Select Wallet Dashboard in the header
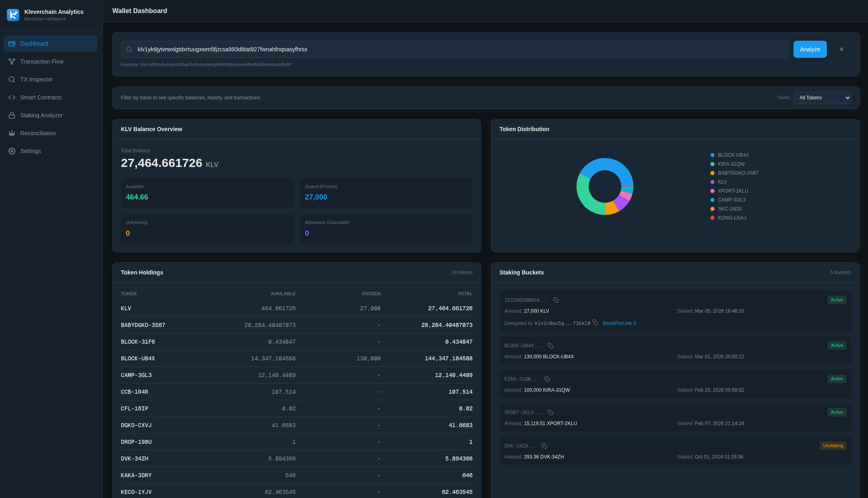The image size is (868, 498). [140, 11]
